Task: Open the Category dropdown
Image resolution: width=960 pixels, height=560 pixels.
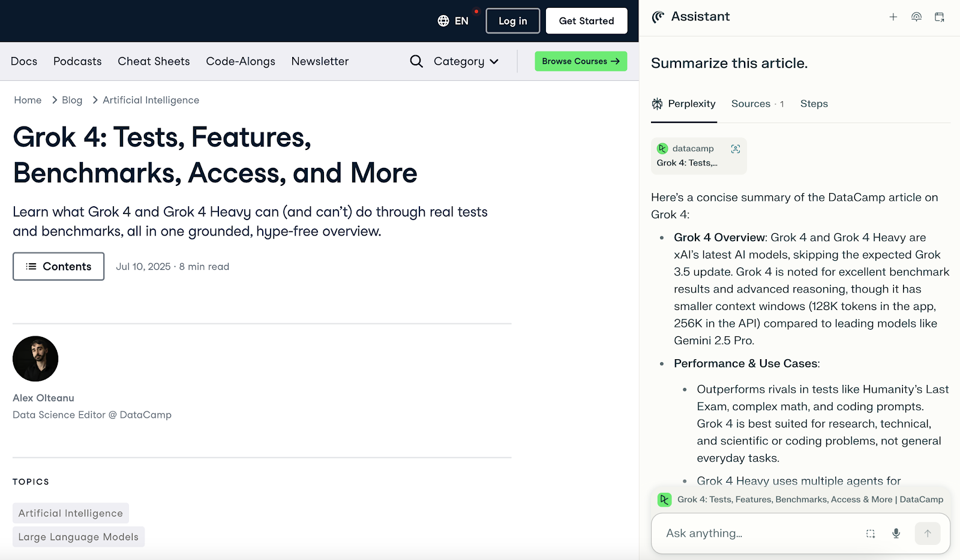Action: (x=466, y=61)
